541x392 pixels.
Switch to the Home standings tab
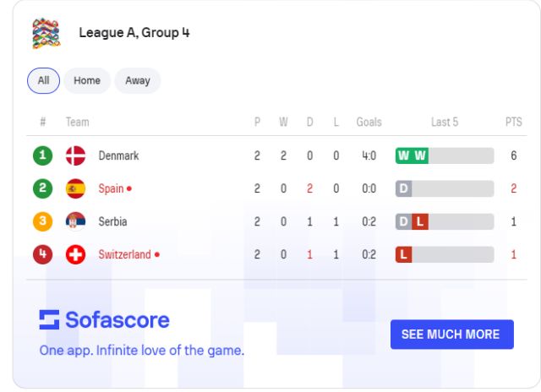[x=86, y=80]
